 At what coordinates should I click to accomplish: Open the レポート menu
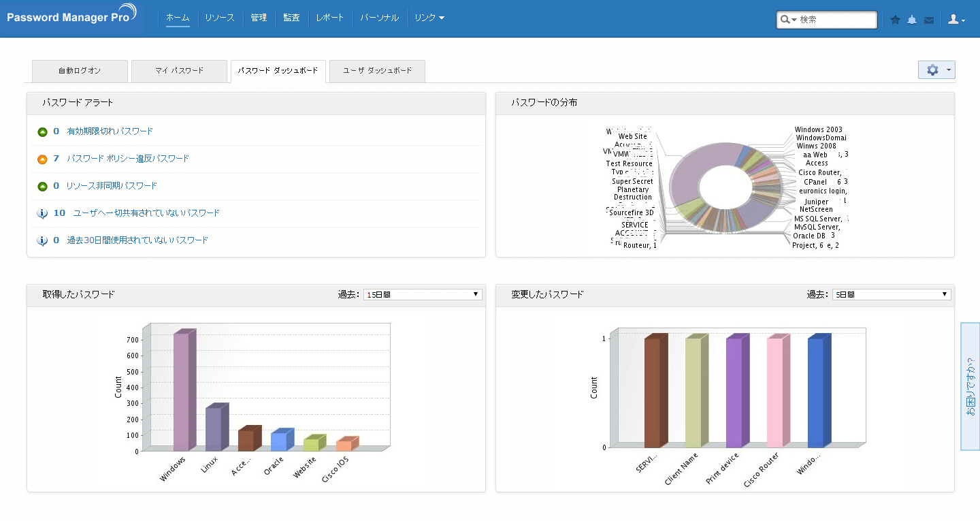point(330,18)
